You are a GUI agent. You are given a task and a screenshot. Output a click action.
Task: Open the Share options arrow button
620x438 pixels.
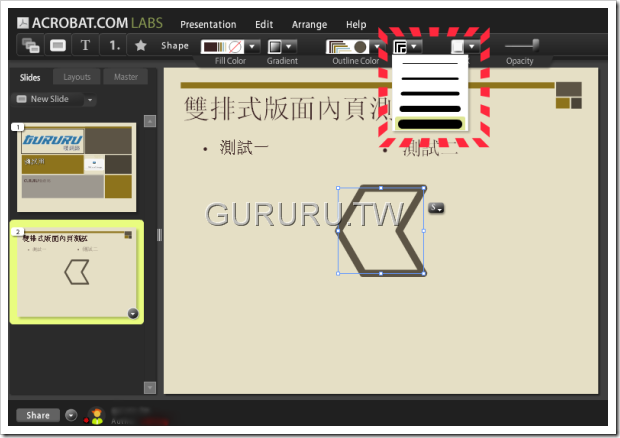[x=71, y=415]
